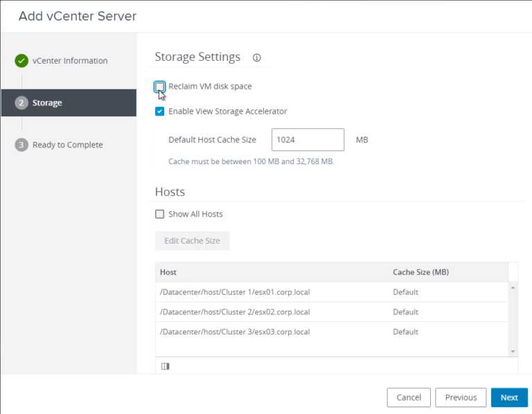Open the column chooser icon below table

(x=165, y=366)
